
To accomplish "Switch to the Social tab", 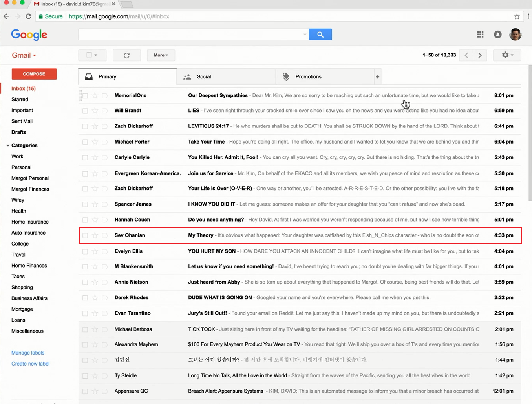I will click(x=203, y=77).
